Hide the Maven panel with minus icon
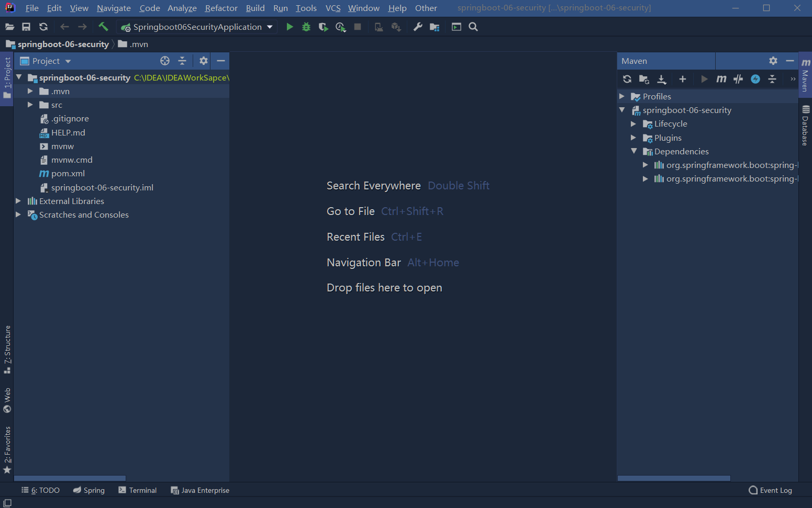The image size is (812, 508). tap(790, 61)
